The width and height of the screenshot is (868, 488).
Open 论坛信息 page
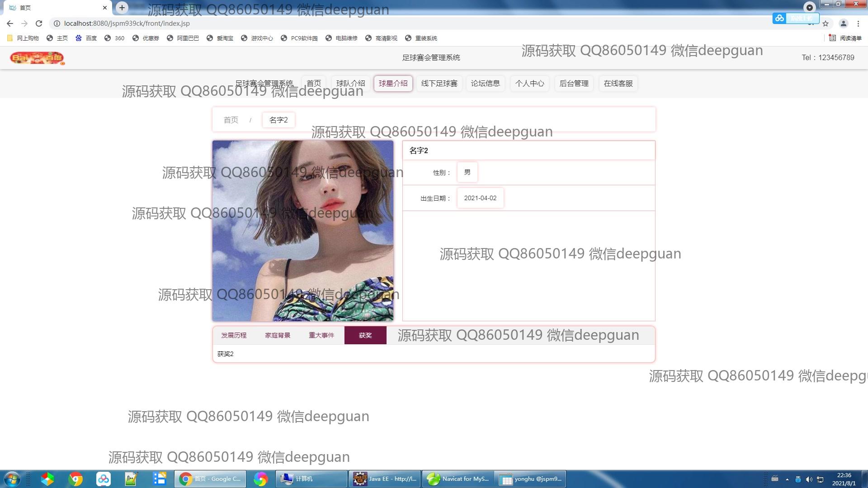pyautogui.click(x=485, y=84)
